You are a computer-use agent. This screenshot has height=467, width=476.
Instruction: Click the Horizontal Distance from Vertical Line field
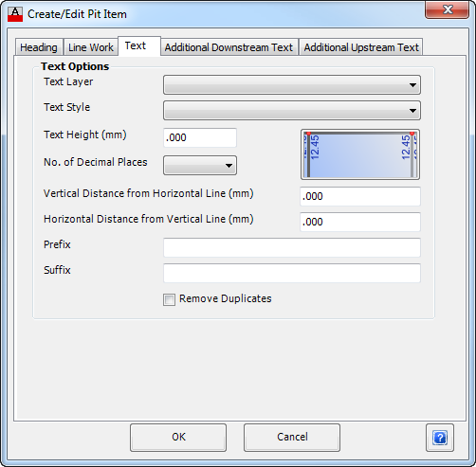pos(360,222)
